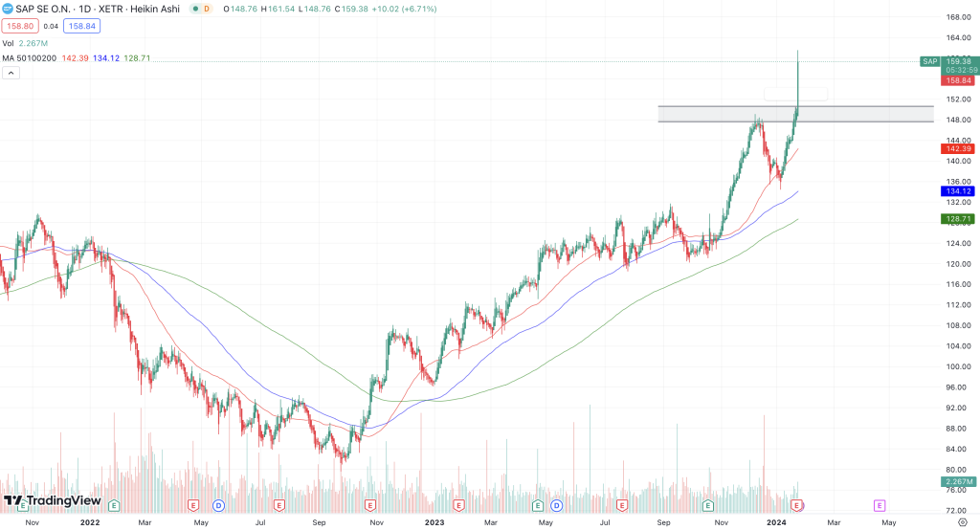Screen dimensions: 980x530
Task: Click the 2023 label on the time axis
Action: click(x=434, y=522)
